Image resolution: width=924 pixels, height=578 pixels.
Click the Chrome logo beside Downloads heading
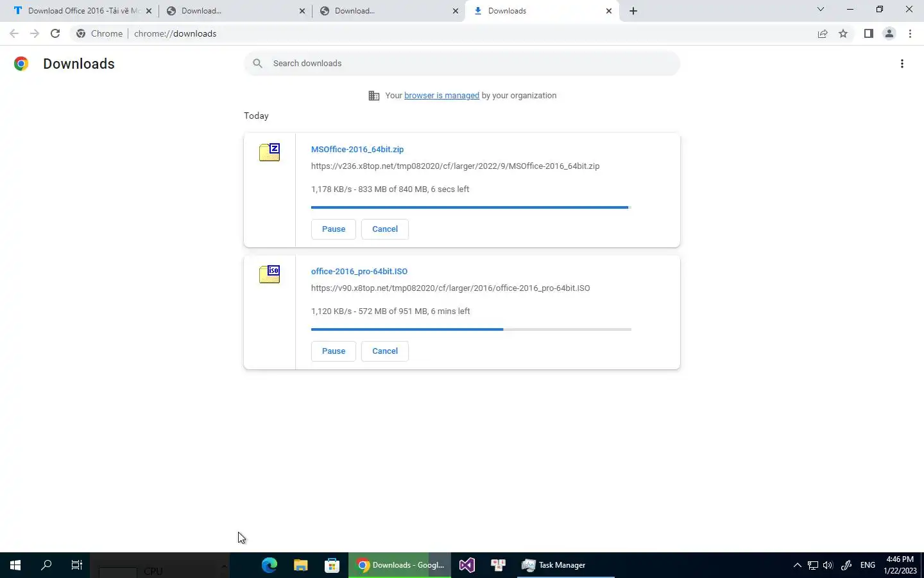[21, 64]
